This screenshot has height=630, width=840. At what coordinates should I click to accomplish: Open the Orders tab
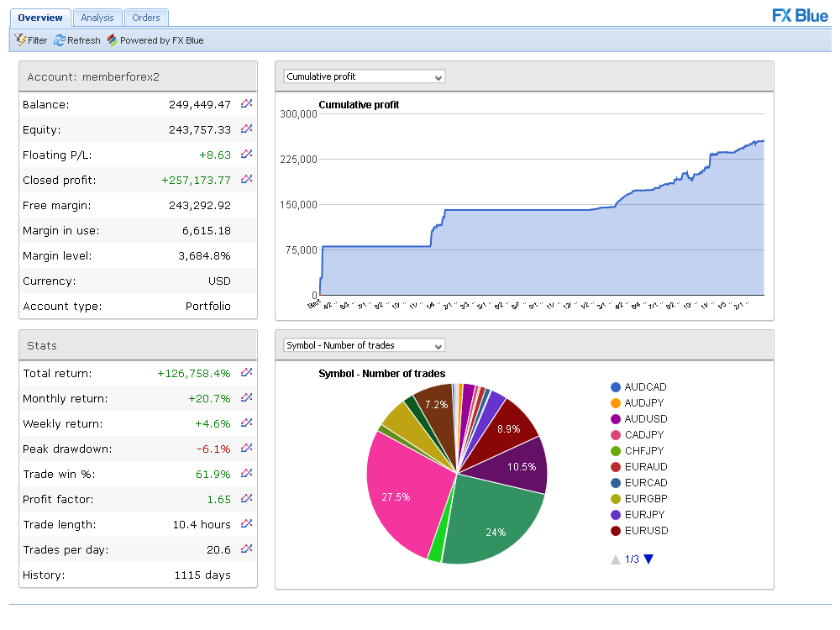146,17
